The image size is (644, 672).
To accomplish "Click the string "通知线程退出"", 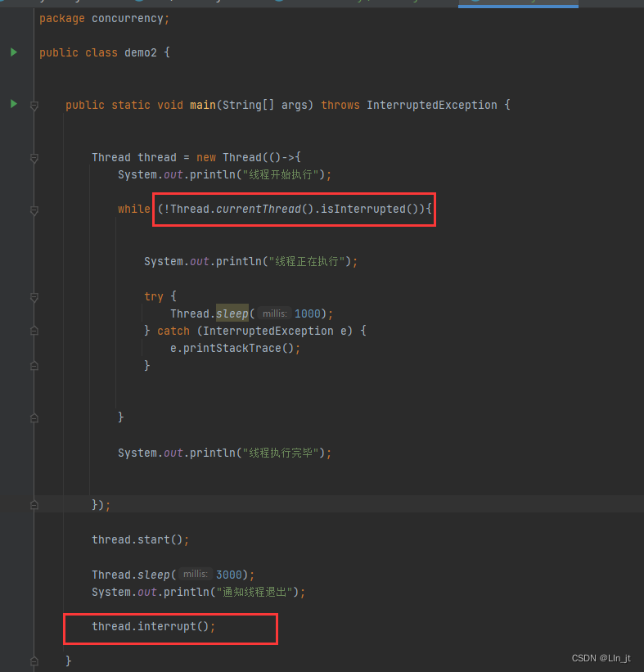I will 255,593.
